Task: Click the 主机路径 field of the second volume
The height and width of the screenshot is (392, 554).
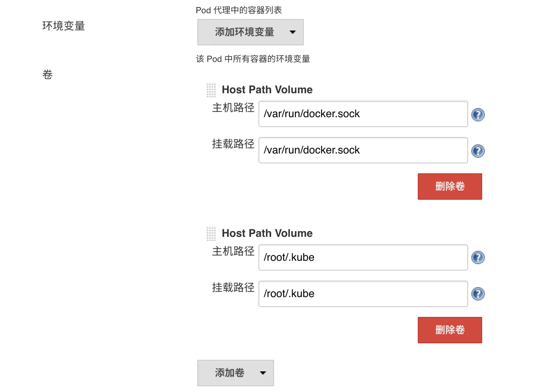Action: click(362, 257)
